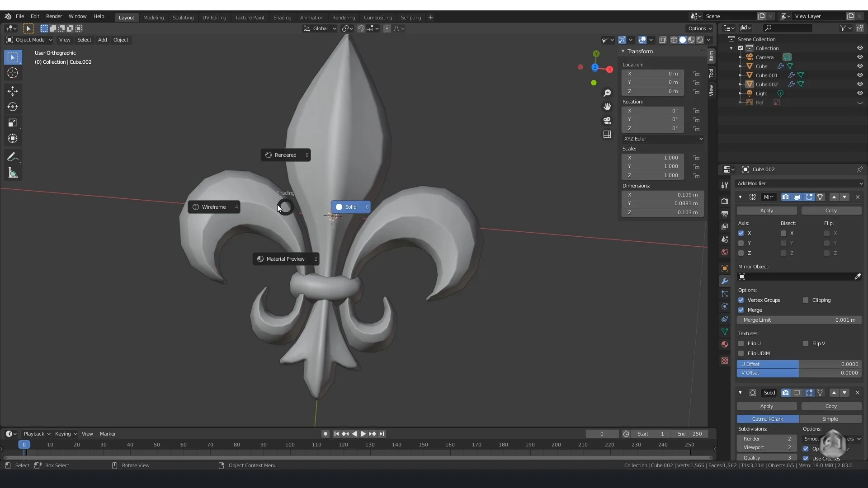
Task: Drag the Merge Limit value slider
Action: click(799, 320)
